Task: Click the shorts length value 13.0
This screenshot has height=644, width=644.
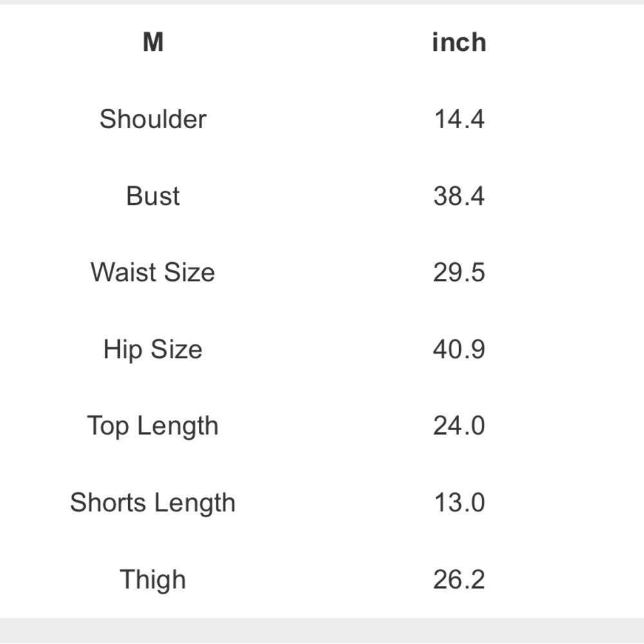Action: tap(459, 503)
